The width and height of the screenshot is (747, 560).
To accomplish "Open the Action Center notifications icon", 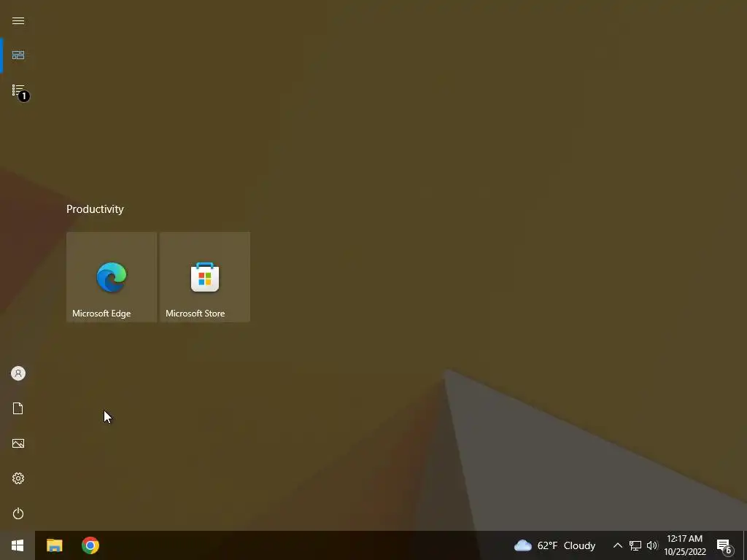I will [x=726, y=546].
